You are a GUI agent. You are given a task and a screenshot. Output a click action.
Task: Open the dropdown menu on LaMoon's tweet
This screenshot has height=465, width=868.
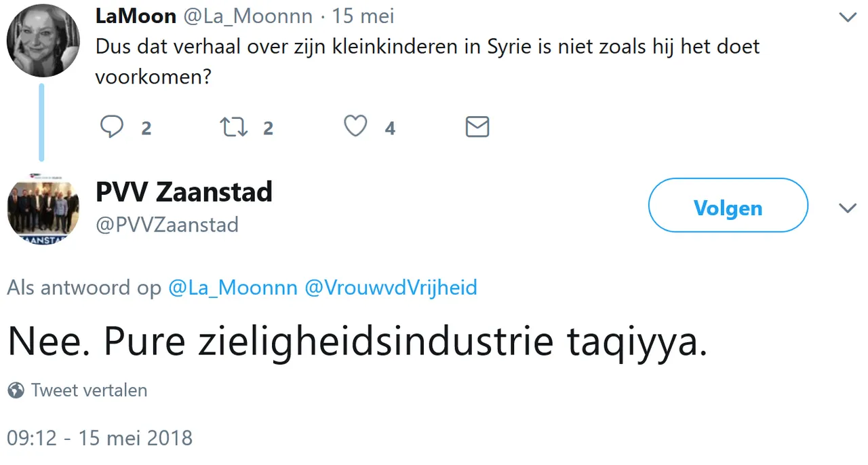(848, 17)
